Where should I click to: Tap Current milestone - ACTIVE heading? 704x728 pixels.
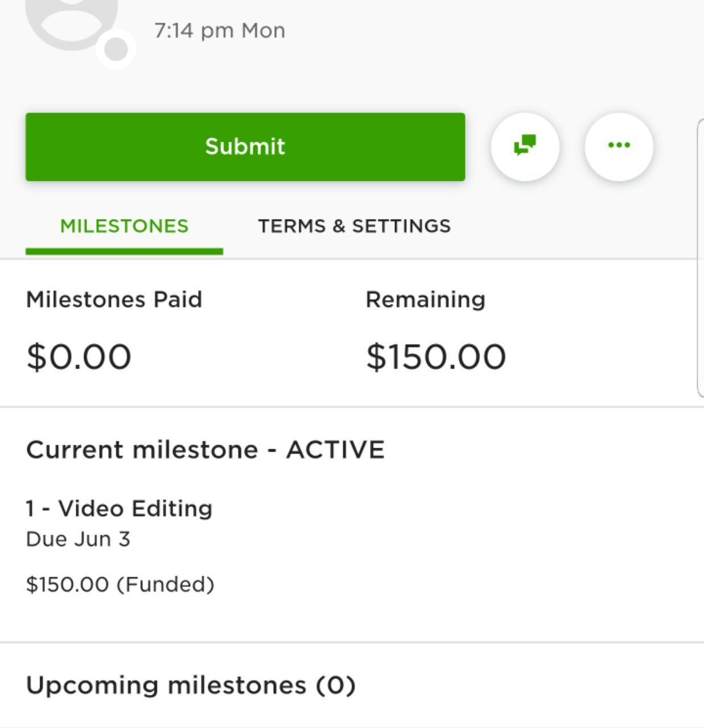tap(205, 449)
